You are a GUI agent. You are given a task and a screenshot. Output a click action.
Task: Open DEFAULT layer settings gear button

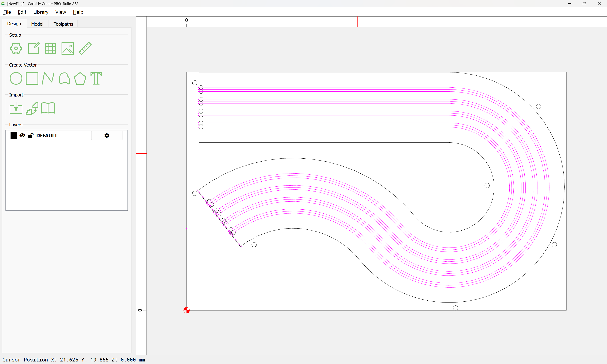(x=107, y=135)
